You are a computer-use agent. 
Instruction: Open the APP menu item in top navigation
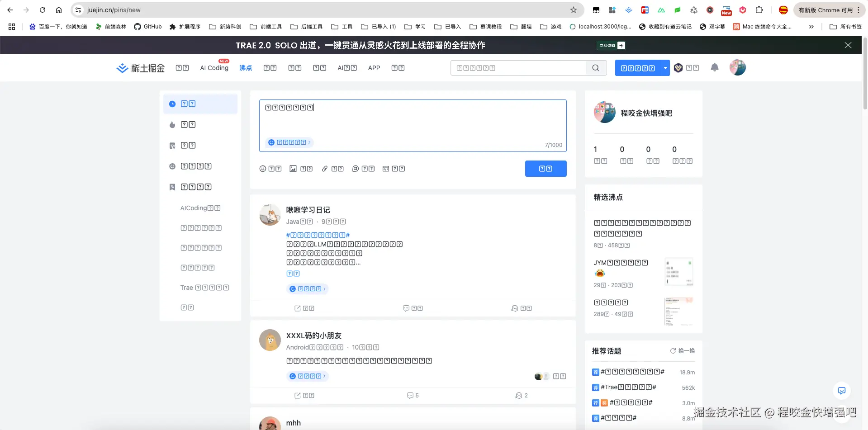(374, 68)
